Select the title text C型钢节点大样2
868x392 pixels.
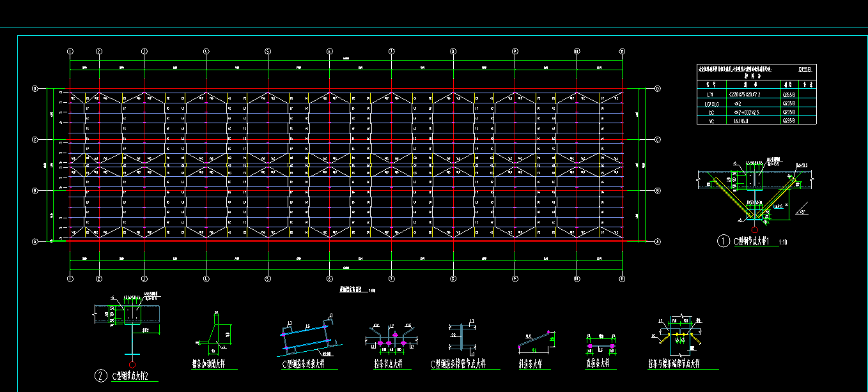pos(130,377)
